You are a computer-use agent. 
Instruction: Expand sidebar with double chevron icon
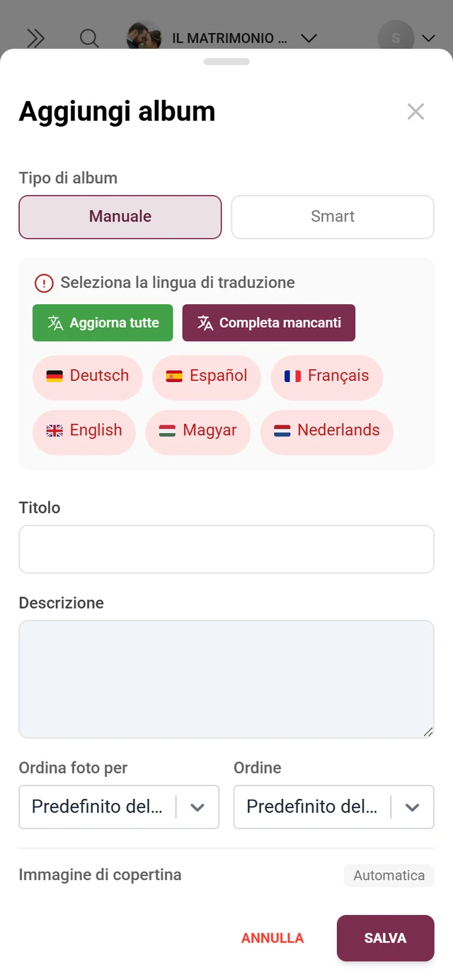coord(35,38)
